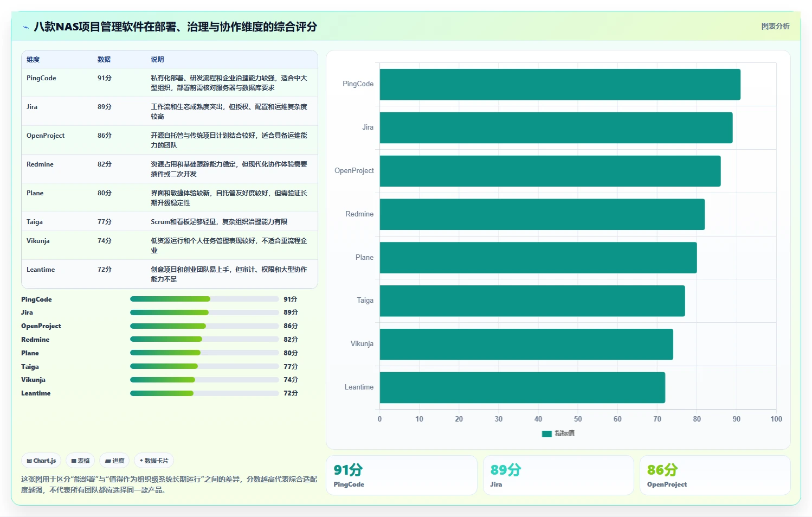Click the Leantime bar in the chart
This screenshot has height=517, width=812.
point(523,387)
